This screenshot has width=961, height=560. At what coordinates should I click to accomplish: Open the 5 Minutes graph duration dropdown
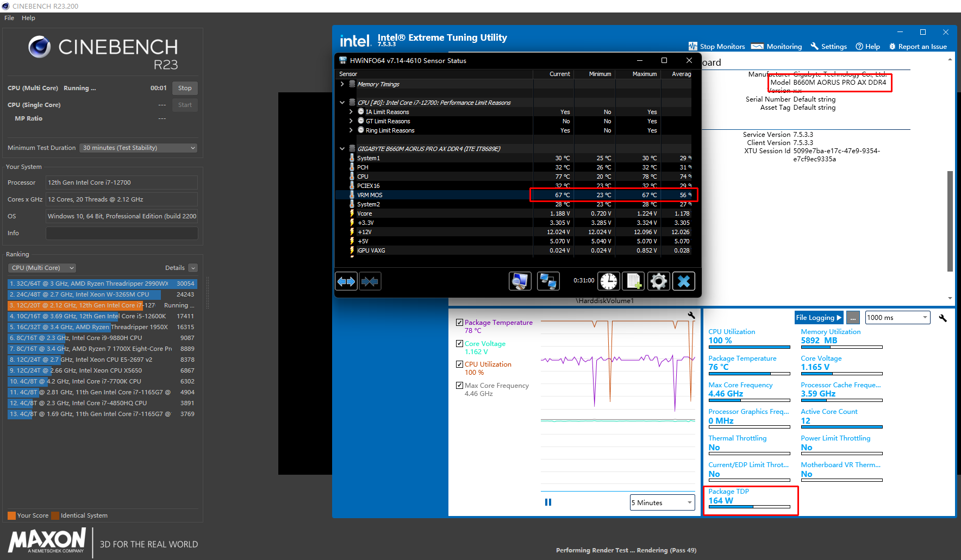[x=662, y=502]
